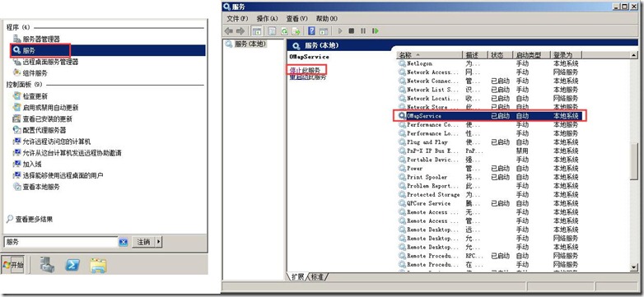
Task: Switch to the 标准 tab
Action: tap(317, 277)
